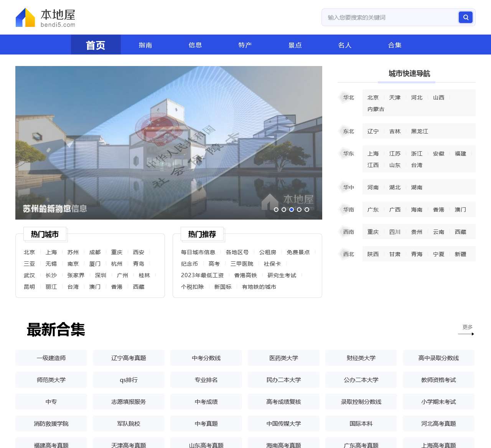Viewport: 491px width, 448px height.
Task: Open 2023年最低工资 recommendation
Action: point(202,275)
